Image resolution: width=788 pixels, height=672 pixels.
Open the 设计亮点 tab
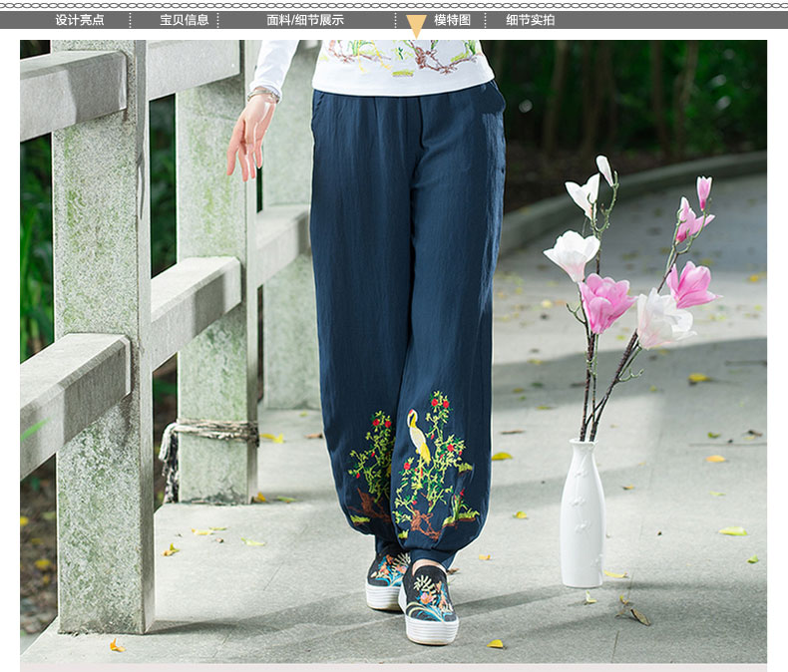coord(80,20)
